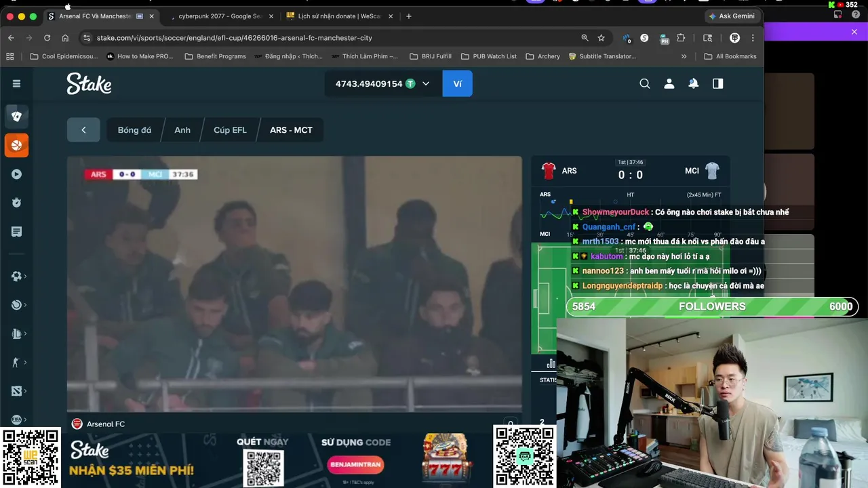Close the purple banner with X

(854, 32)
